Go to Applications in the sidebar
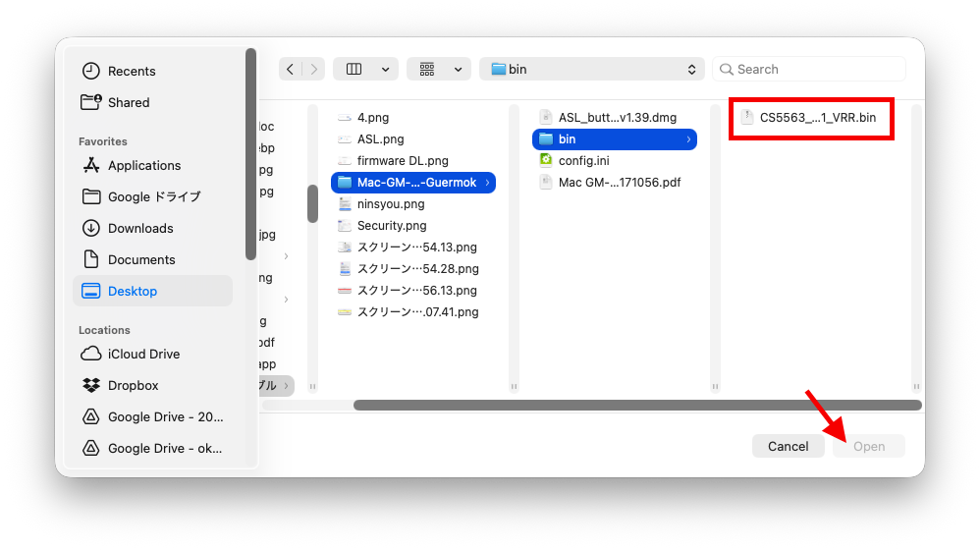Screen dimensions: 980x550 144,165
